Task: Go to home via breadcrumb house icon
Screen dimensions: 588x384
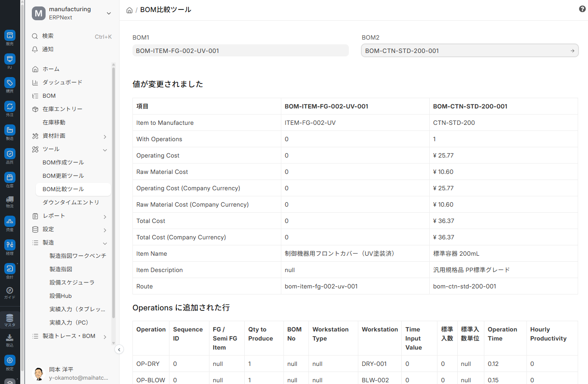Action: 129,10
